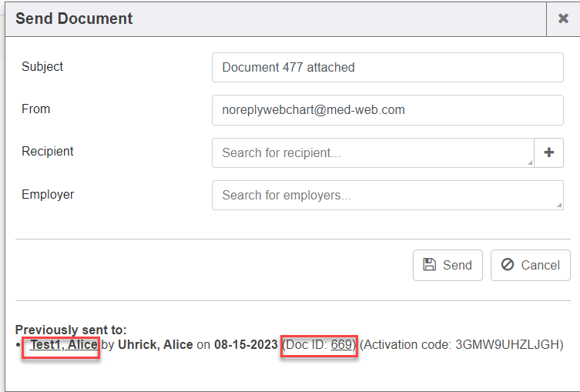Image resolution: width=580 pixels, height=392 pixels.
Task: Focus the Subject text field
Action: [387, 67]
